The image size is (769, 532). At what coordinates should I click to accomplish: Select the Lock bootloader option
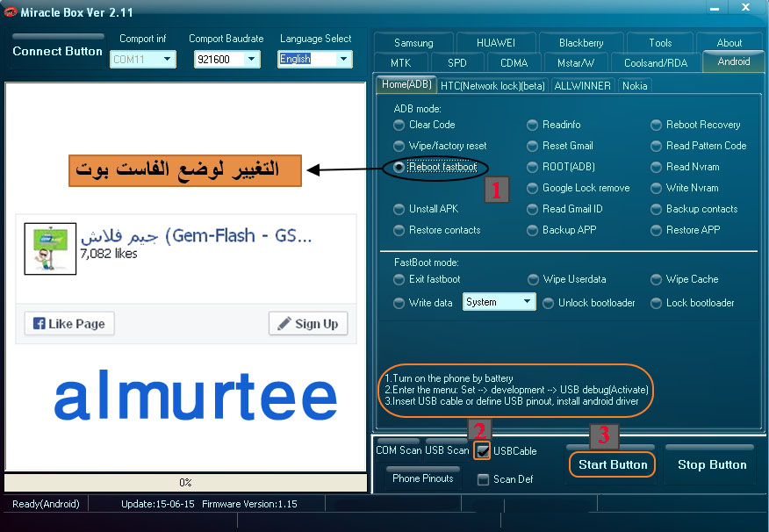656,304
